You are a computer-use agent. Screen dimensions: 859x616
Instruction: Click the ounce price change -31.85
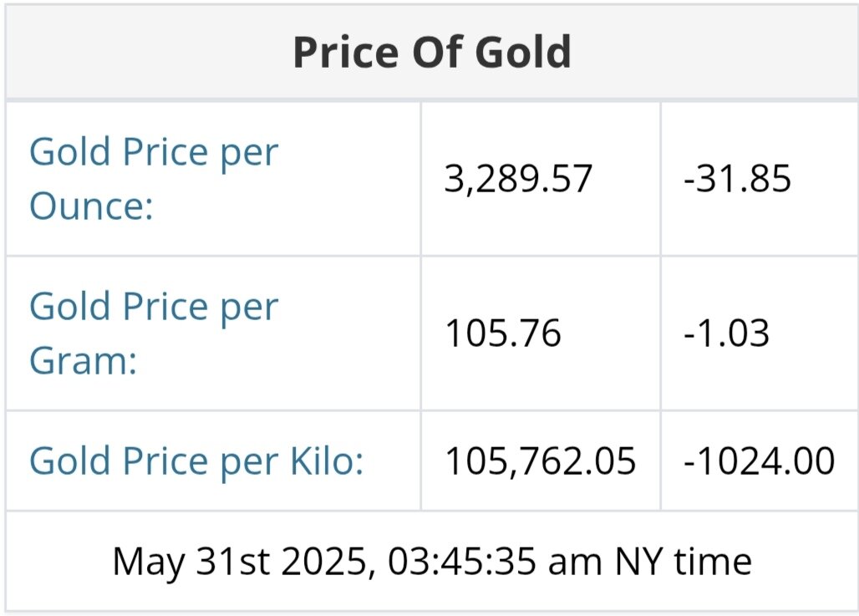(737, 180)
